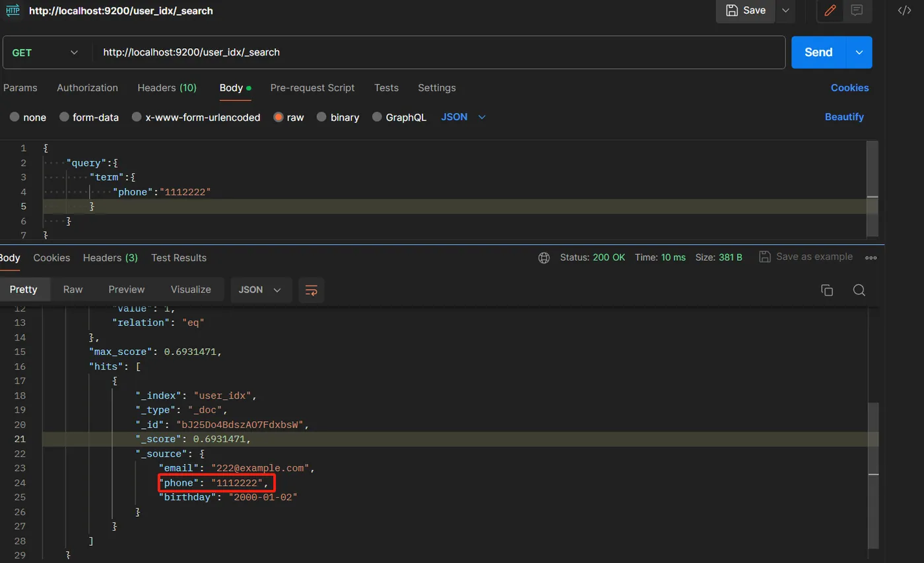This screenshot has width=924, height=563.
Task: Expand the Send options arrow
Action: (x=859, y=52)
